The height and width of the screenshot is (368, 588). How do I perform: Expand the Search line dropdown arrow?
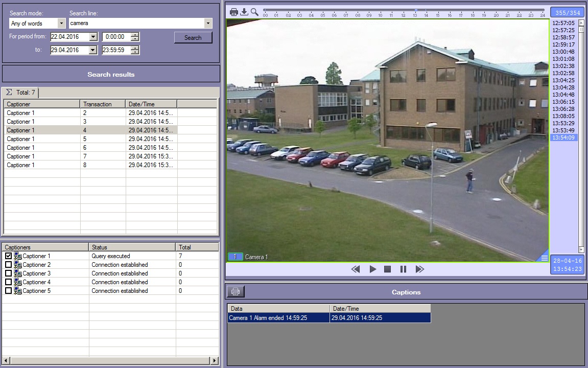click(x=208, y=24)
